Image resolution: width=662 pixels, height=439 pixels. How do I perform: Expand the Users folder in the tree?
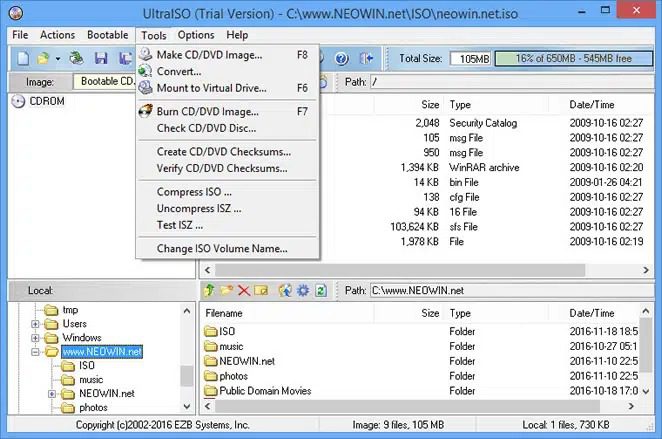coord(36,324)
